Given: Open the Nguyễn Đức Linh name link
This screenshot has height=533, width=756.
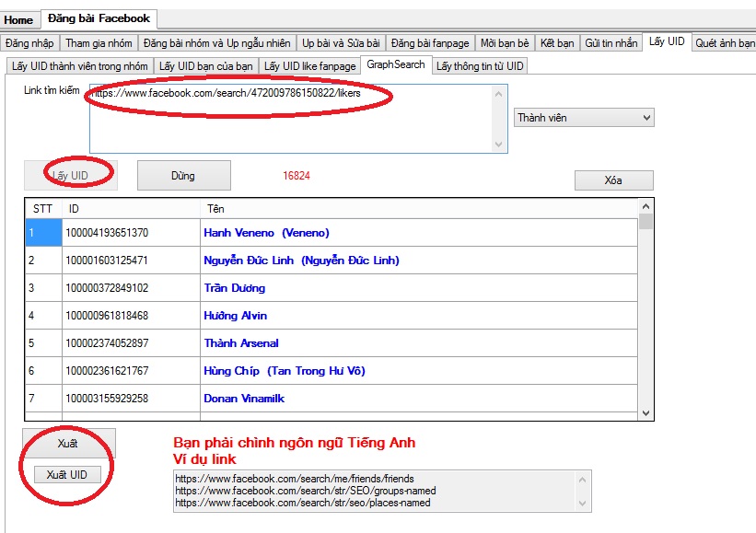Looking at the screenshot, I should pyautogui.click(x=301, y=261).
